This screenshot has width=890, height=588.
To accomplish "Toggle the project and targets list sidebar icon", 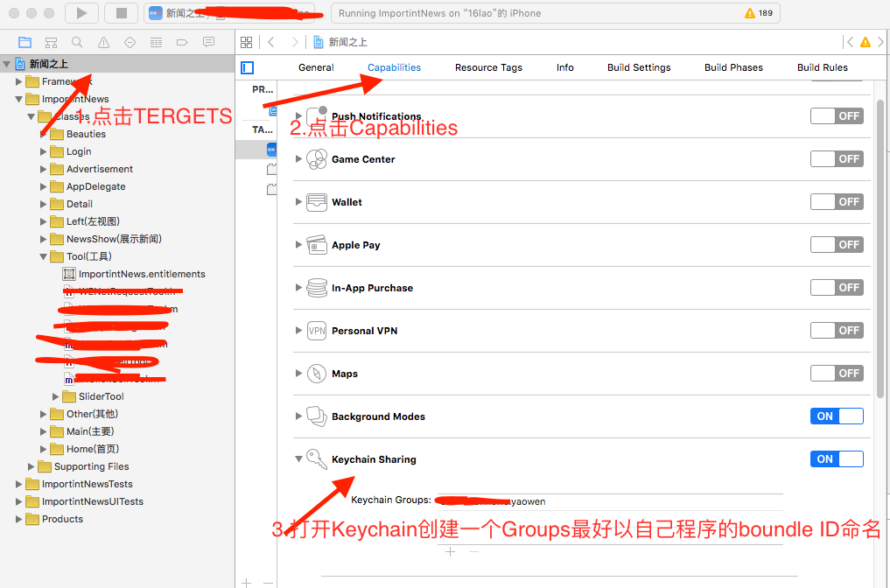I will (x=248, y=67).
